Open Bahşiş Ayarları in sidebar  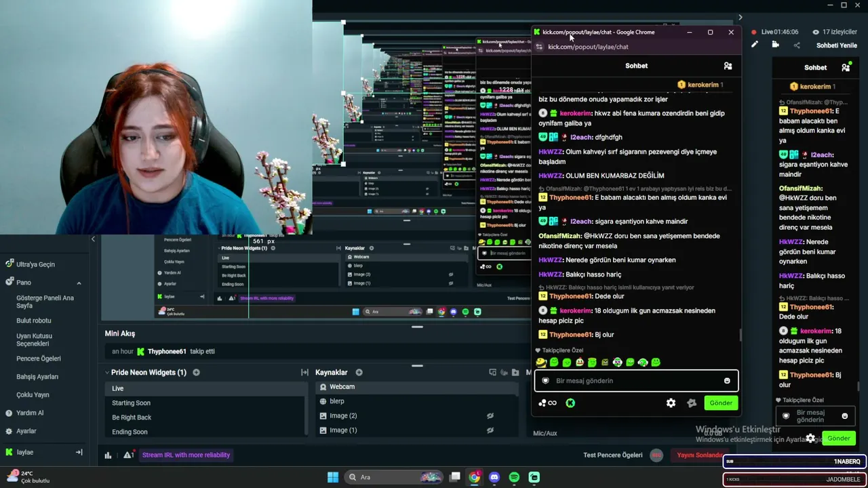coord(37,377)
